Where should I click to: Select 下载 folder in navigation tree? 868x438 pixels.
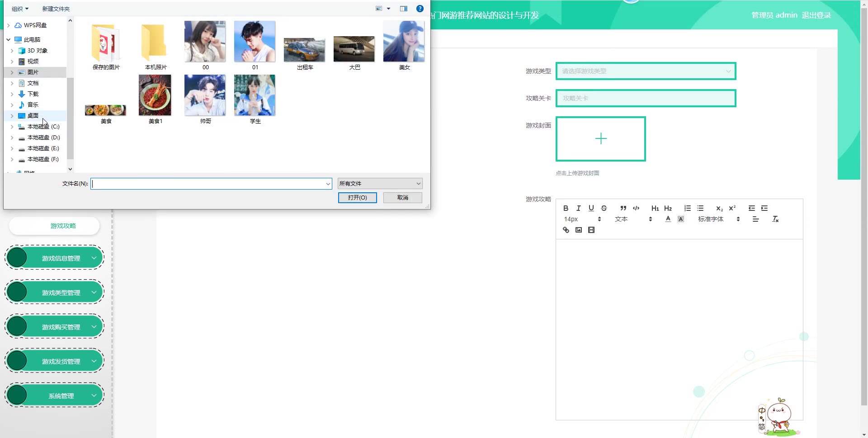coord(33,94)
